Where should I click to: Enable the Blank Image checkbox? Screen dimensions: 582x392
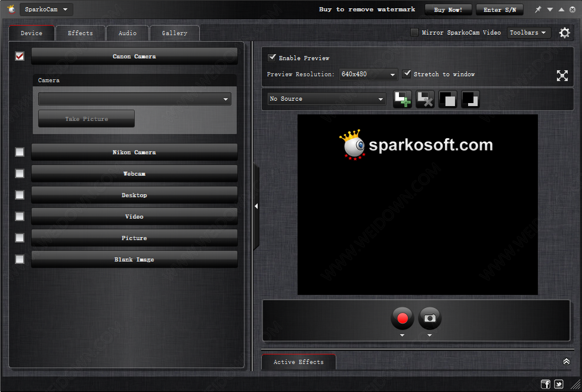(x=20, y=259)
